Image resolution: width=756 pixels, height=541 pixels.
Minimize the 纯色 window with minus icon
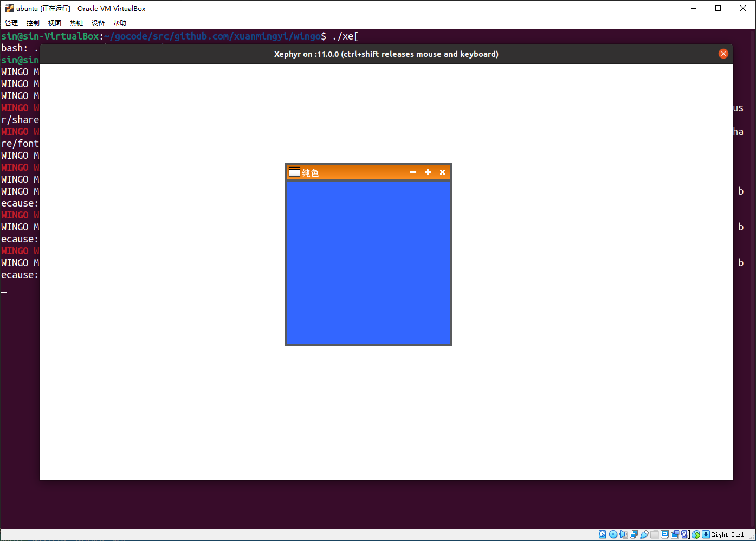coord(413,172)
